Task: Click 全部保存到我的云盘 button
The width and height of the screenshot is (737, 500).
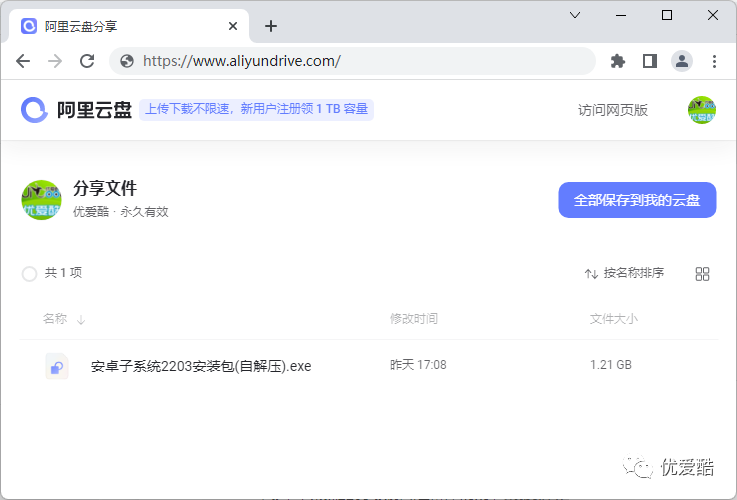Action: (637, 200)
